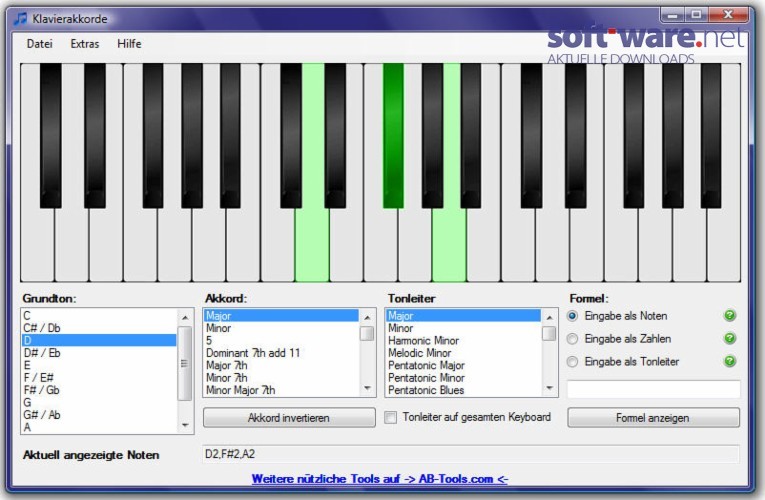Click the Akkord list scroll down arrow
Screen dimensions: 765x500
point(367,389)
